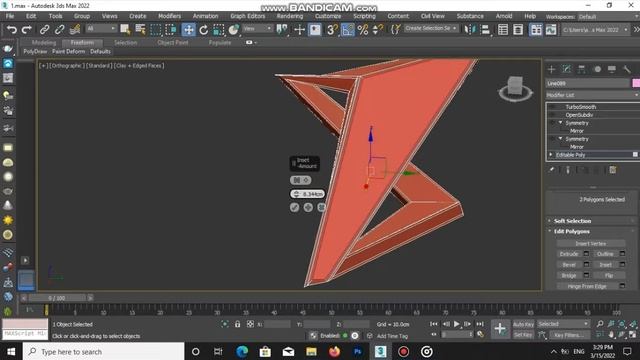Open the Create command panel tab
The width and height of the screenshot is (640, 360).
click(x=551, y=69)
